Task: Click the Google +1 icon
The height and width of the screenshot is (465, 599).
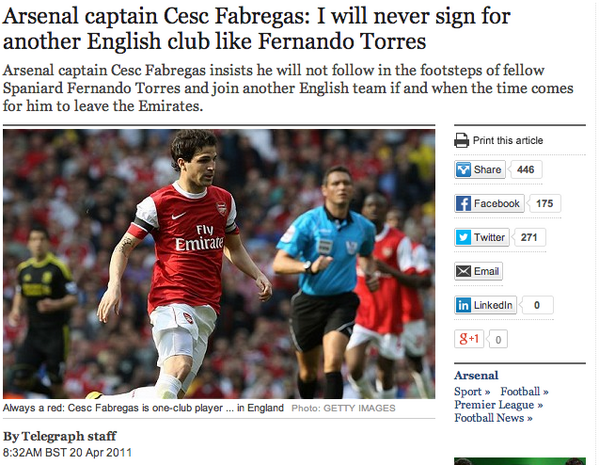Action: tap(469, 339)
